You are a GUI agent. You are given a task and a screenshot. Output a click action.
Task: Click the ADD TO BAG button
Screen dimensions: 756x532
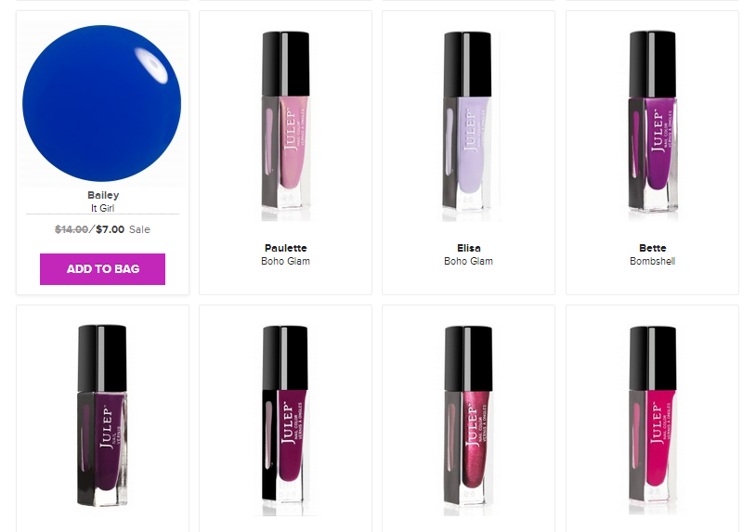pyautogui.click(x=102, y=269)
